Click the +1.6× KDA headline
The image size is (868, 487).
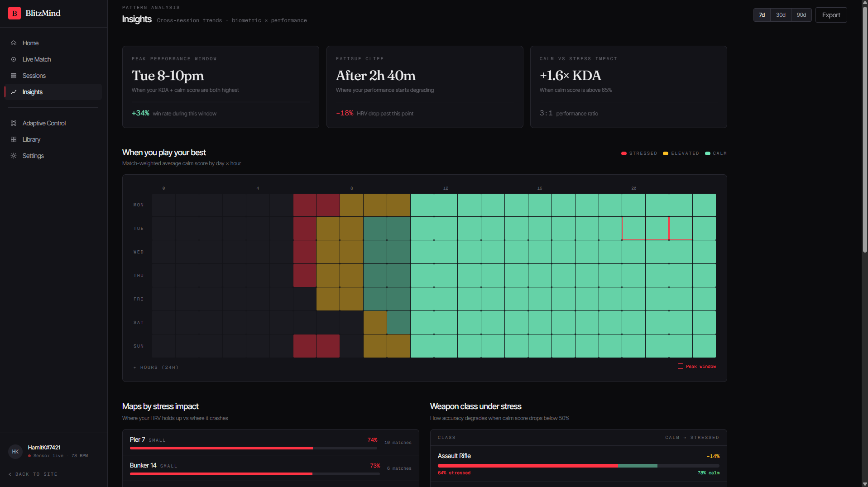(571, 76)
